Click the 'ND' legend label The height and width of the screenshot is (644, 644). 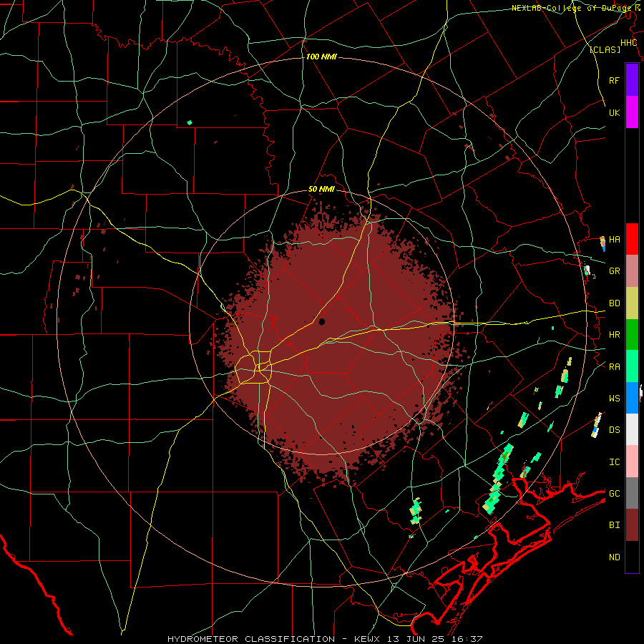click(614, 557)
